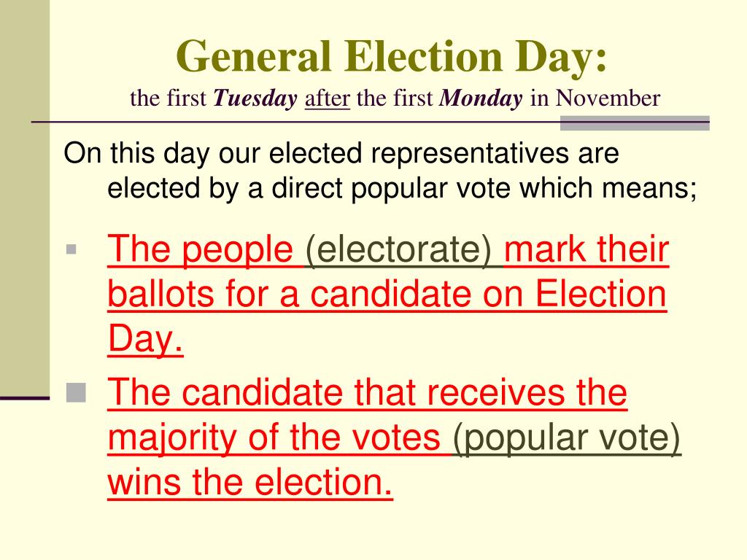The image size is (747, 560).
Task: Click the underlined red word "Day."
Action: 145,339
